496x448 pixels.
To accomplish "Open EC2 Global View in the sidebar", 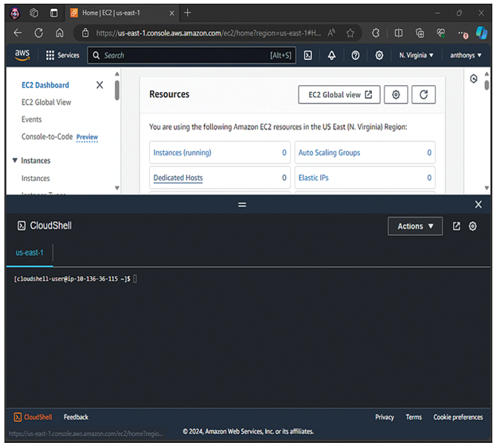I will [46, 102].
